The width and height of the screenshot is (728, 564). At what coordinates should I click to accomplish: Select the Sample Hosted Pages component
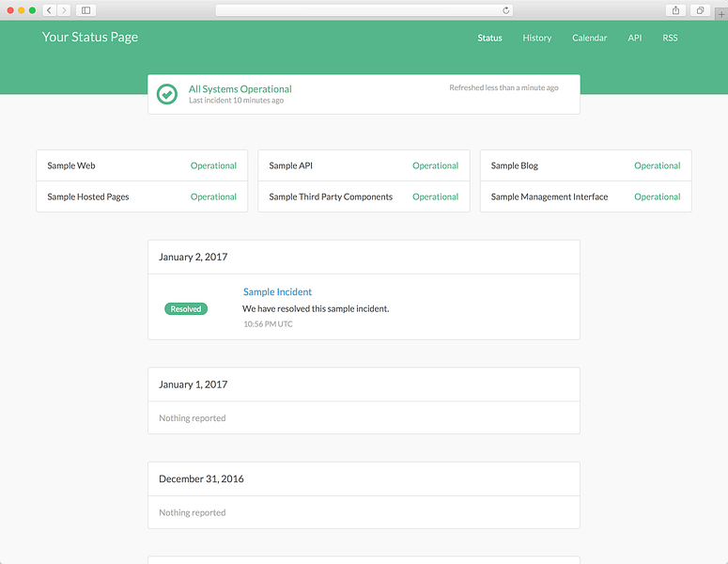[x=88, y=197]
